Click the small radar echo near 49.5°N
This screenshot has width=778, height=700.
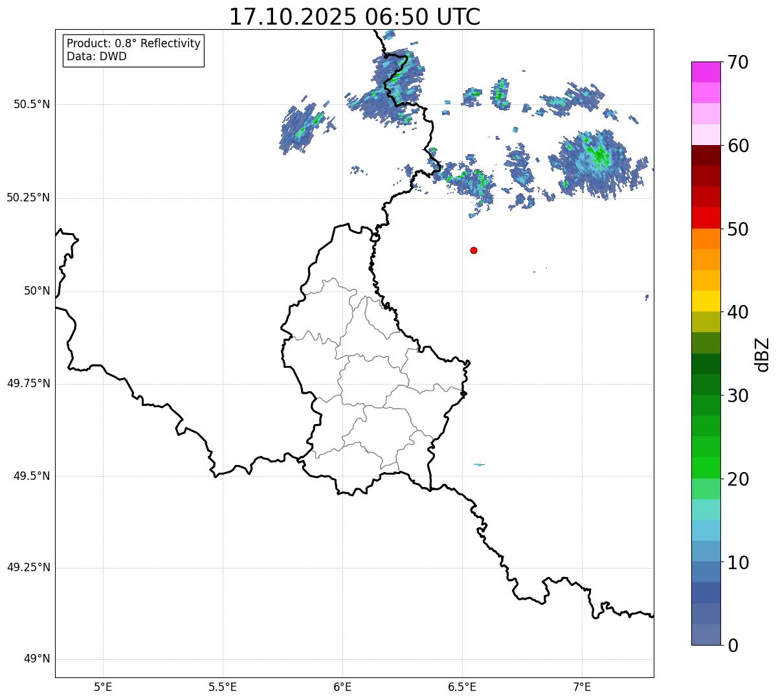479,464
